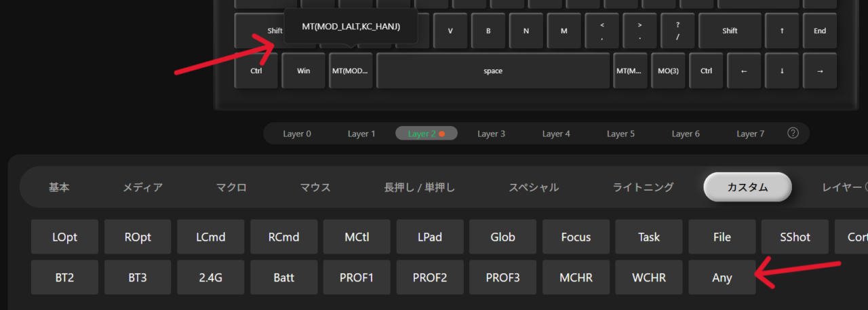Select the Layer 0 tab
868x310 pixels.
coord(297,134)
